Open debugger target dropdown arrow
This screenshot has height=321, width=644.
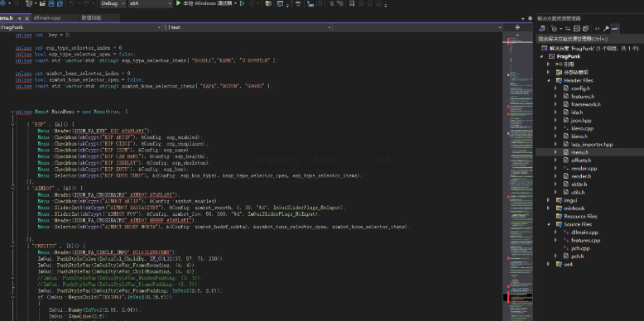[235, 3]
